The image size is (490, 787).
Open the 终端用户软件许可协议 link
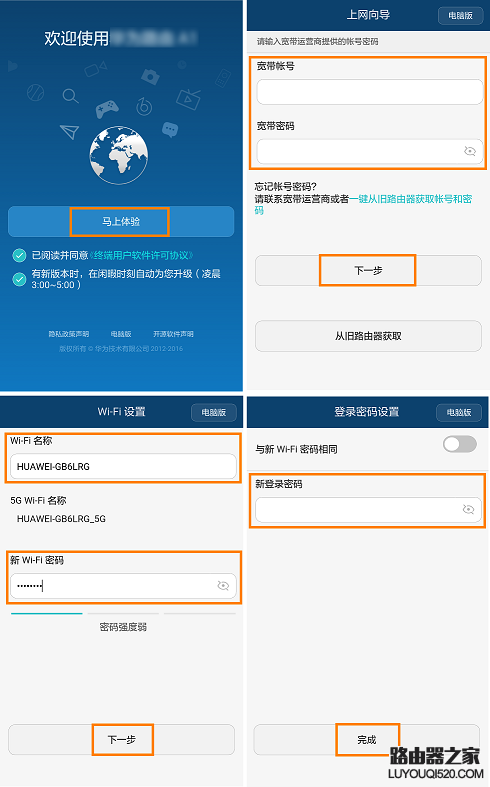(x=141, y=255)
